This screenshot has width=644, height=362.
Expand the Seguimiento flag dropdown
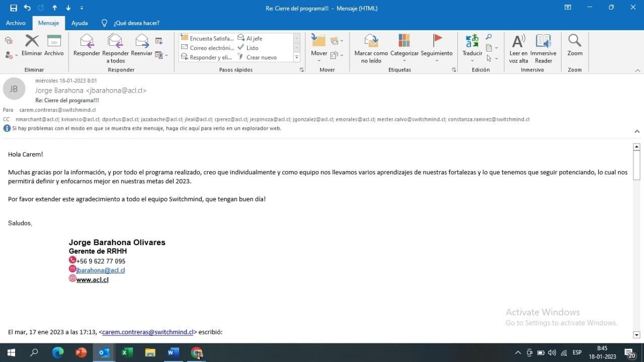(x=436, y=61)
